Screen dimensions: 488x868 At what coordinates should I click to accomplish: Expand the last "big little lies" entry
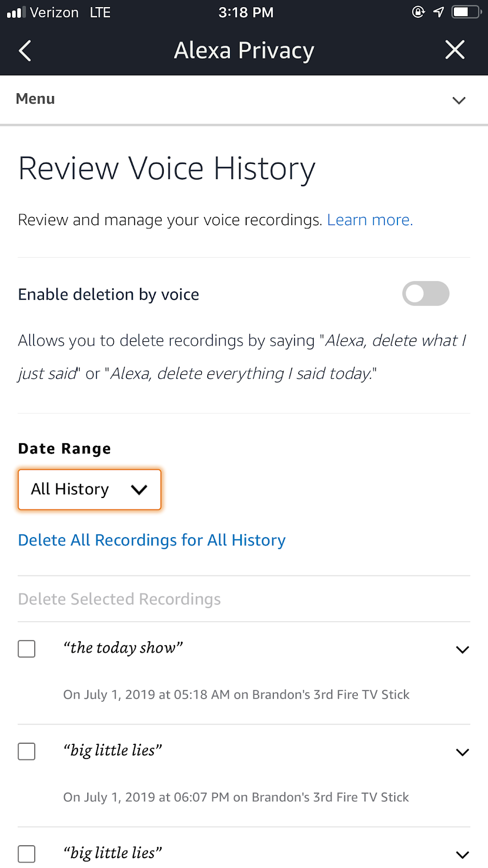coord(462,854)
